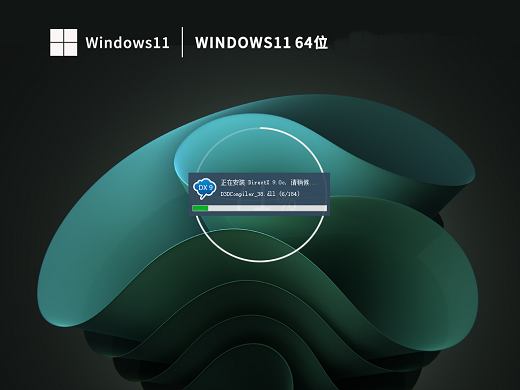Screen dimensions: 520x390
Task: Click the 'WINDOWS11 64位' title text
Action: [261, 43]
